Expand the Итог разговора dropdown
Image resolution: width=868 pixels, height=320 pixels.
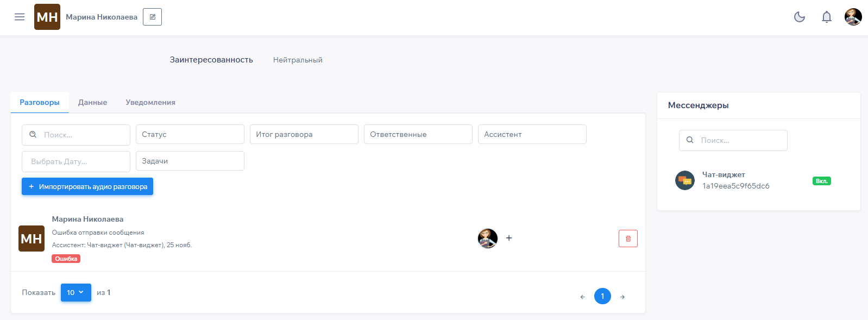(304, 134)
